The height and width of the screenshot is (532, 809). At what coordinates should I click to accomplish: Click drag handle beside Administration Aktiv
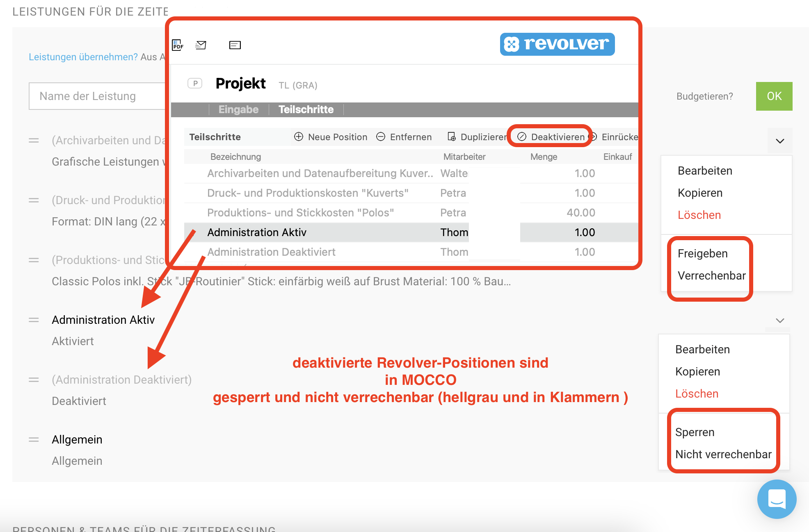[x=34, y=320]
